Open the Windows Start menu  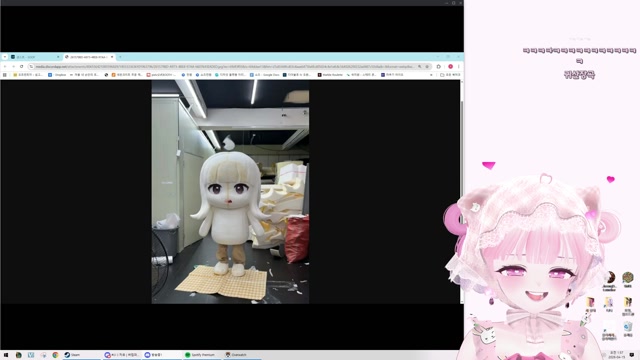point(6,355)
